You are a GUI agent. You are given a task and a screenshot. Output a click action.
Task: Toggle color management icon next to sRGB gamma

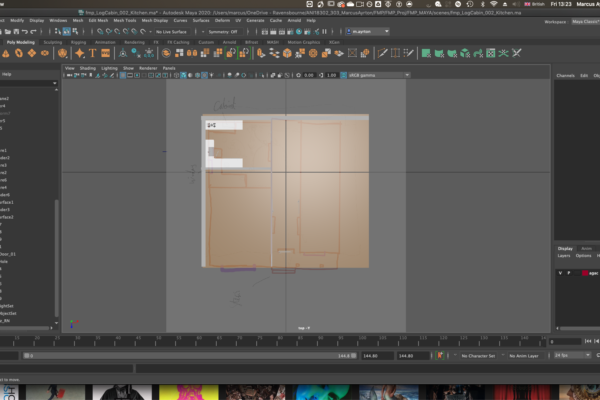(x=344, y=75)
